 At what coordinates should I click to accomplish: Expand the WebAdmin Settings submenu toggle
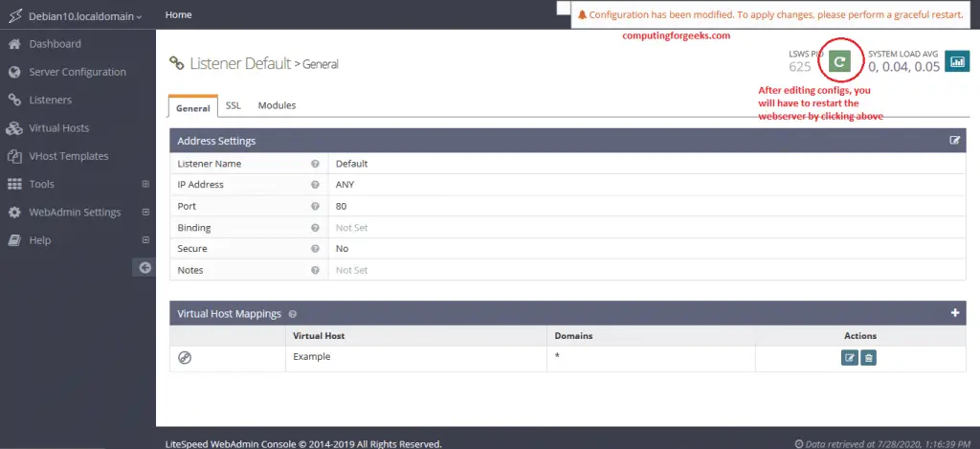coord(145,213)
